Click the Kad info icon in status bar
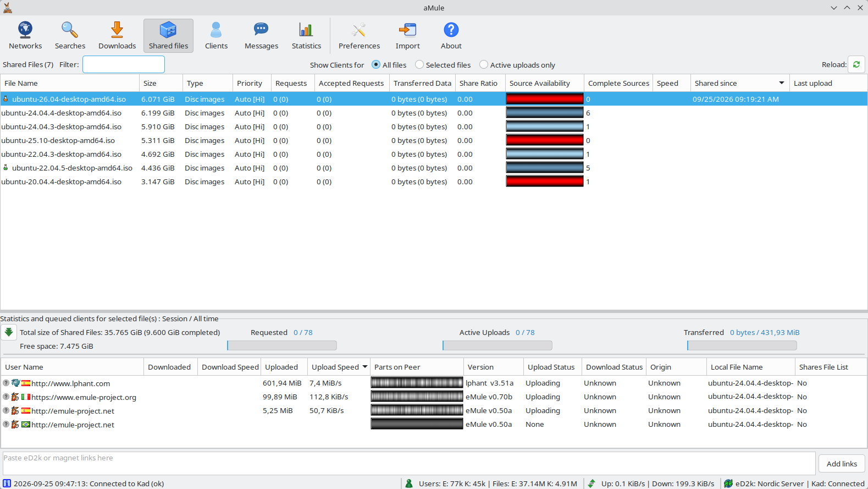Screen dimensions: 868x489 click(x=7, y=483)
